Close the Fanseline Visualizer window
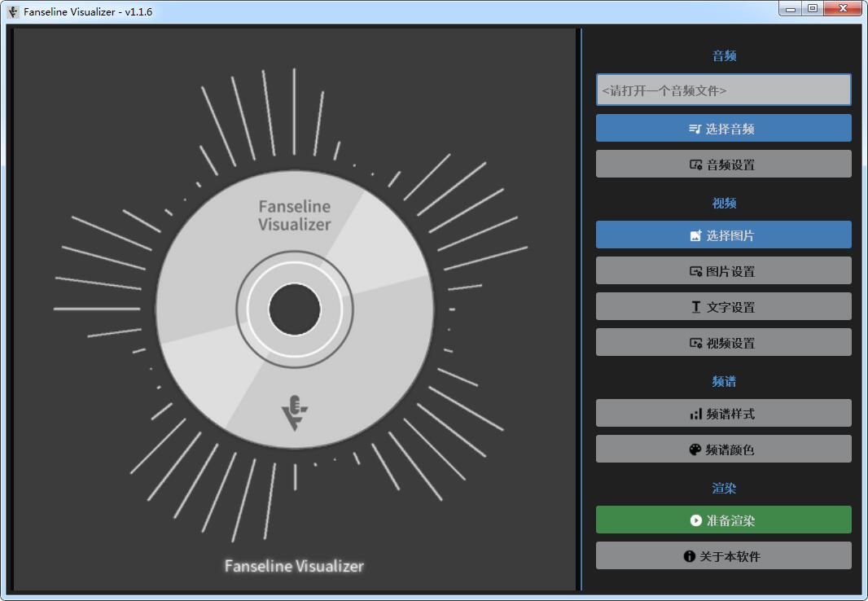 [x=843, y=8]
